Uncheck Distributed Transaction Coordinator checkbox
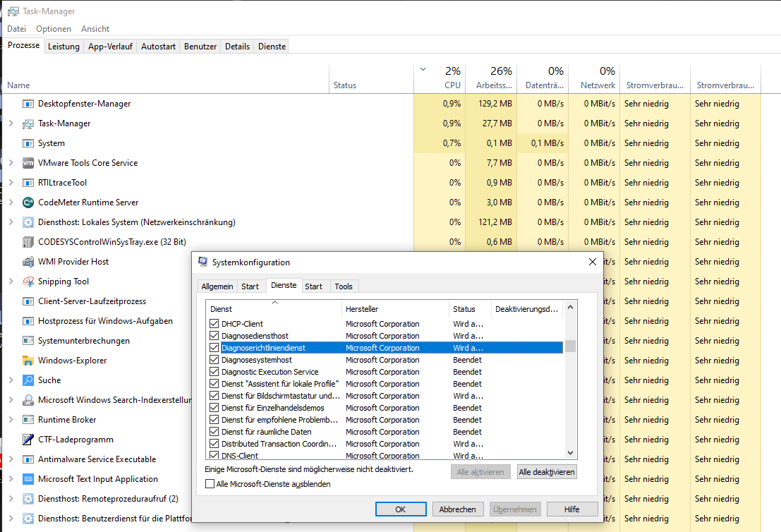This screenshot has width=781, height=532. pos(214,444)
